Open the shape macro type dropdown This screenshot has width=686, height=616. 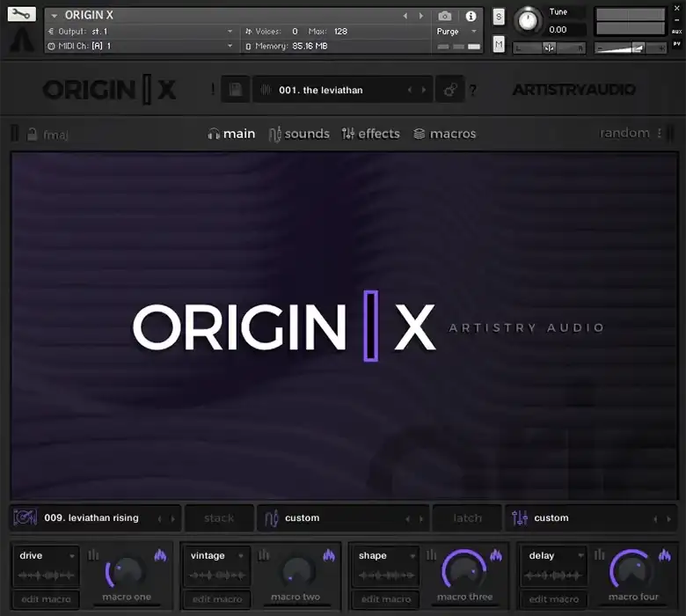(x=386, y=555)
